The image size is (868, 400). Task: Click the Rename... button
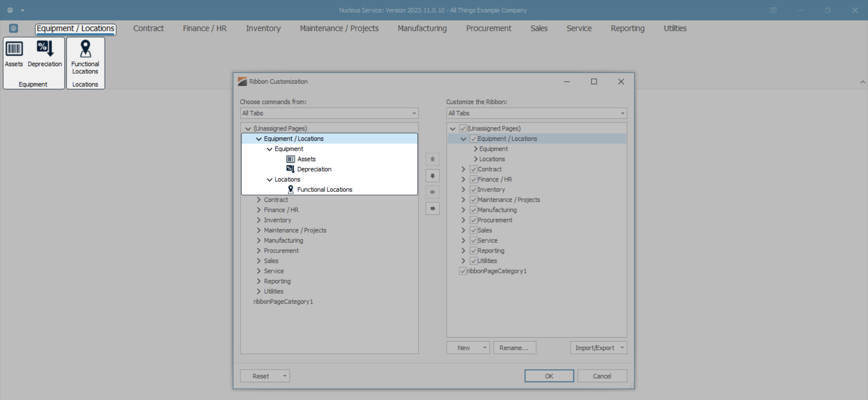point(514,348)
